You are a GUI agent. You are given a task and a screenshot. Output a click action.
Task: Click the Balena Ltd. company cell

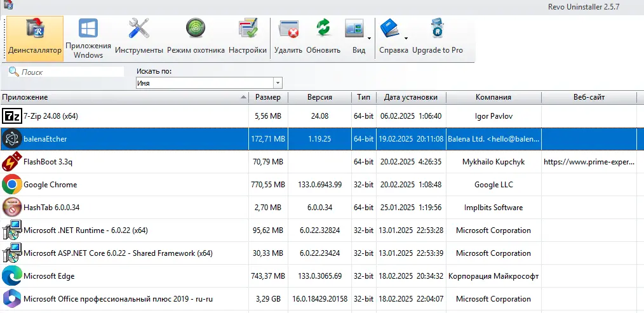click(493, 139)
